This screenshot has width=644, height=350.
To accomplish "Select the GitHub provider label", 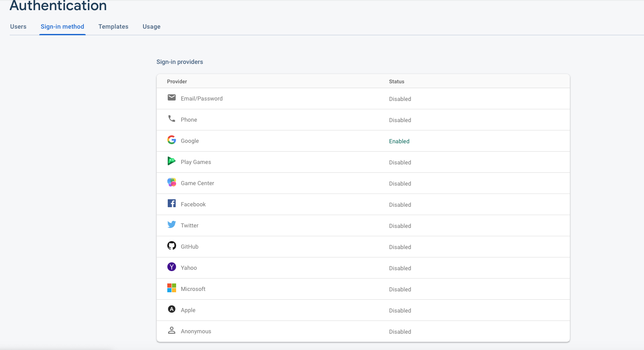I will 190,247.
